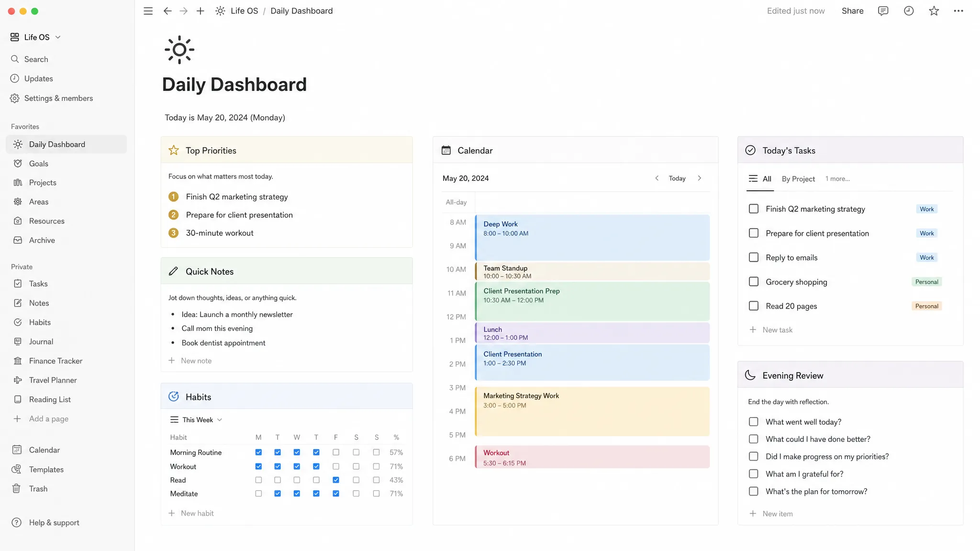
Task: Star this page as favorite
Action: tap(934, 11)
